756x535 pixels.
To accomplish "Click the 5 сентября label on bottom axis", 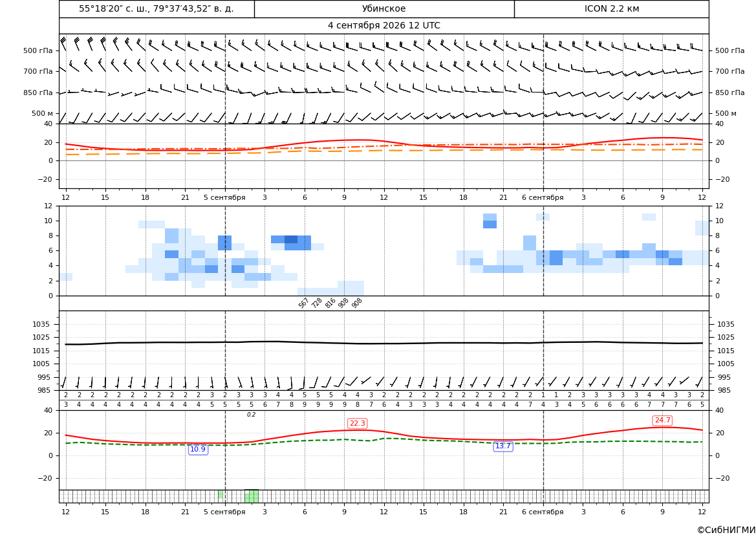I will coord(224,512).
